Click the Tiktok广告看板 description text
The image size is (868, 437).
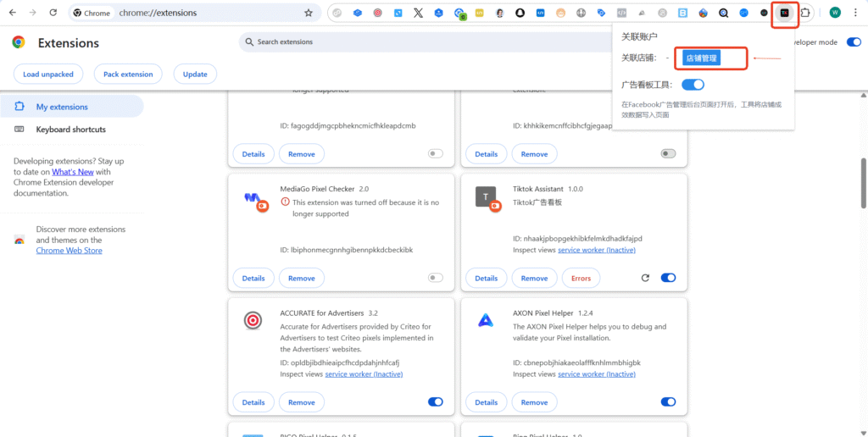(x=537, y=202)
